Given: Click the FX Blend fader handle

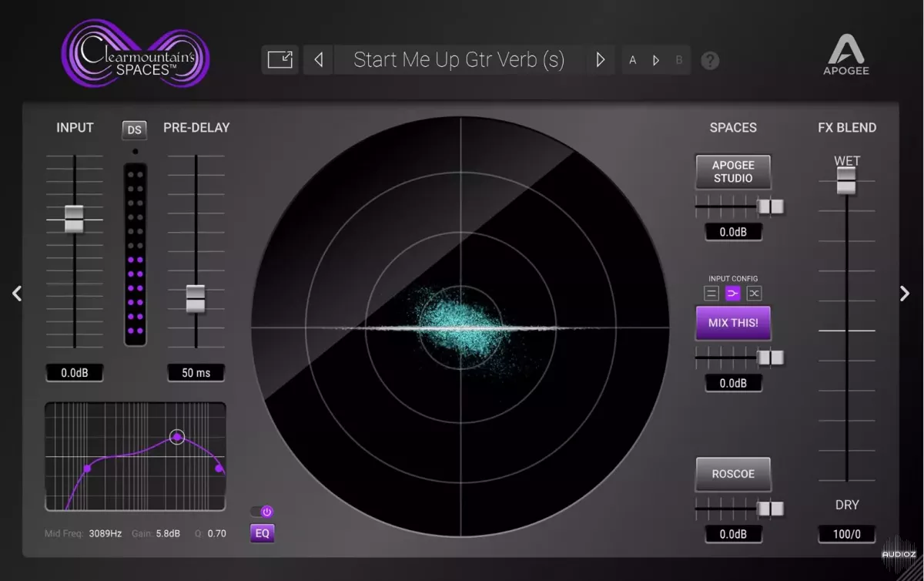Looking at the screenshot, I should (x=846, y=180).
